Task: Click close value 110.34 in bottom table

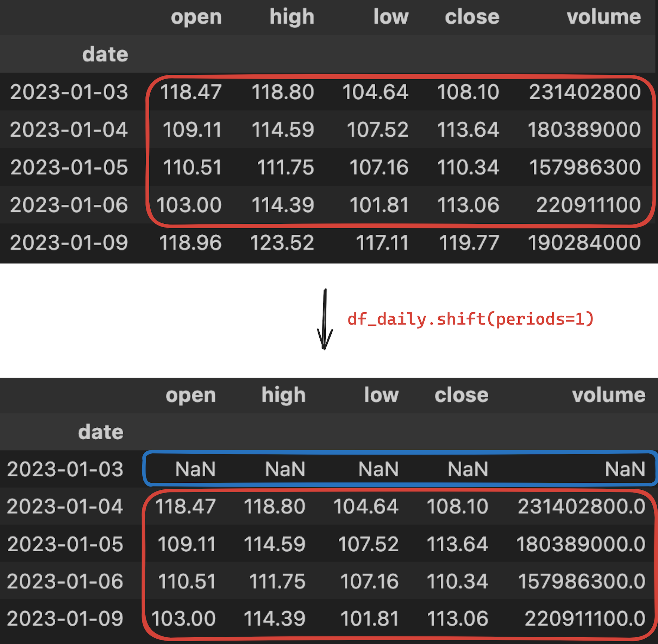Action: coord(458,581)
